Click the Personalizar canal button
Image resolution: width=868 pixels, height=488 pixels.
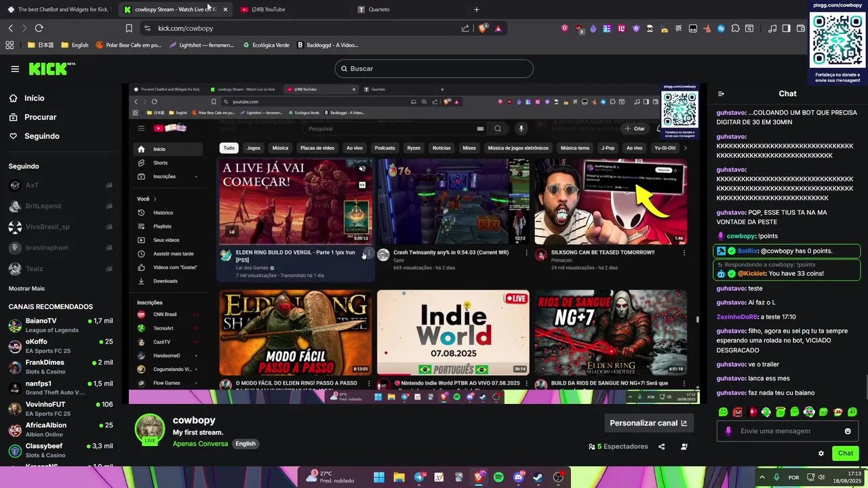[x=648, y=423]
